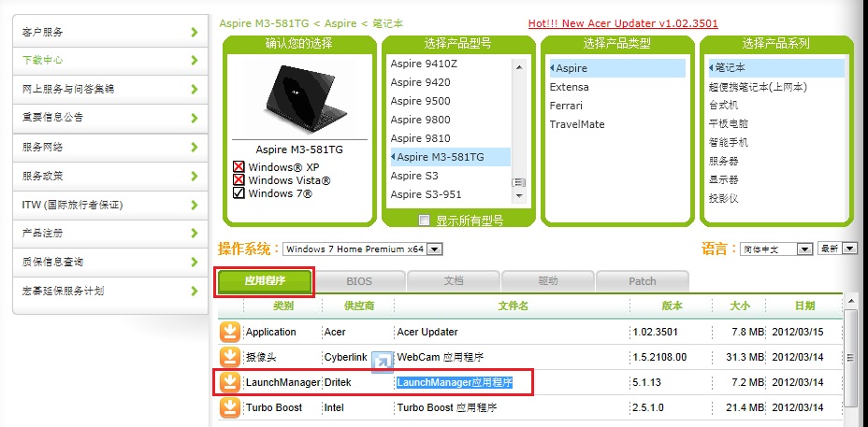868x427 pixels.
Task: Click the 版本 column header
Action: pyautogui.click(x=672, y=306)
